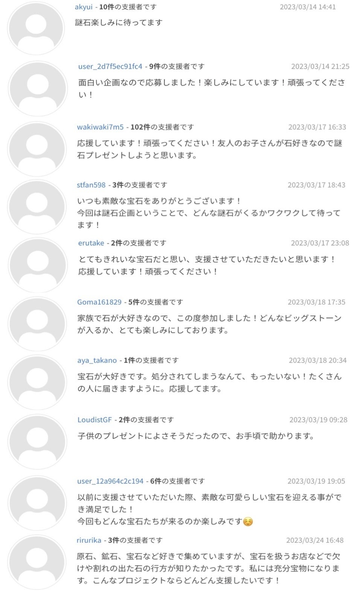Open user_12a964c2c194 profile link
Image resolution: width=364 pixels, height=597 pixels.
[x=110, y=481]
